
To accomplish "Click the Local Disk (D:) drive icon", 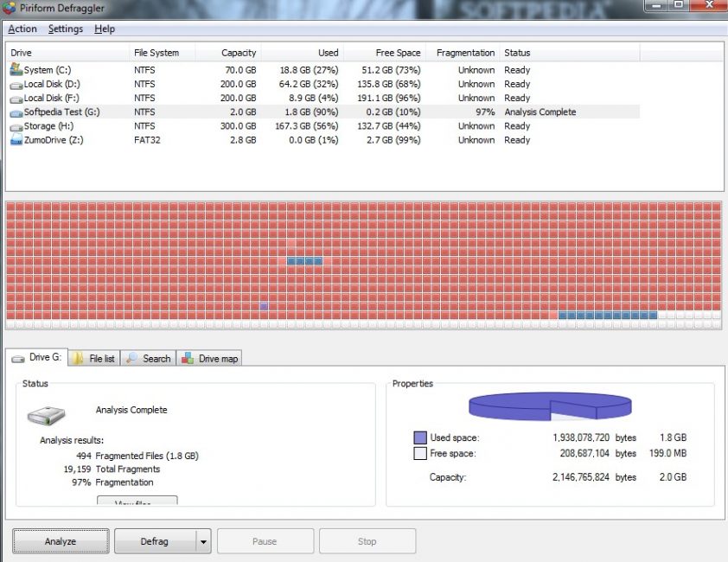I will click(x=16, y=86).
